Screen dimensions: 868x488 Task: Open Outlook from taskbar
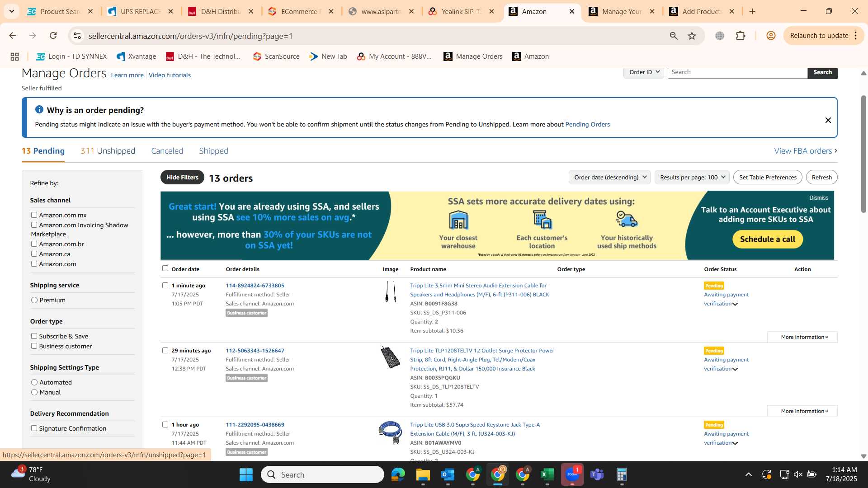coord(448,474)
